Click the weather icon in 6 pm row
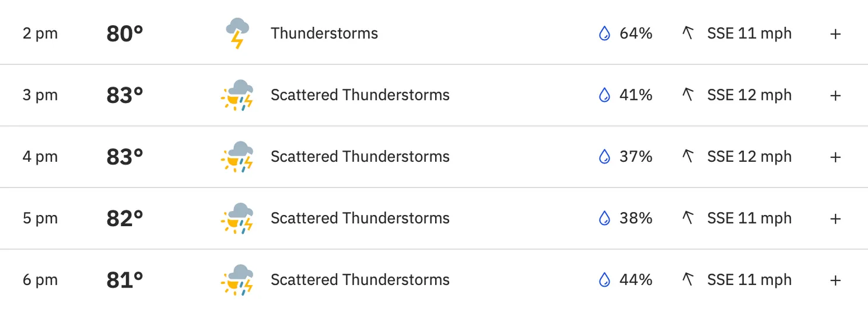This screenshot has height=309, width=868. click(x=237, y=280)
